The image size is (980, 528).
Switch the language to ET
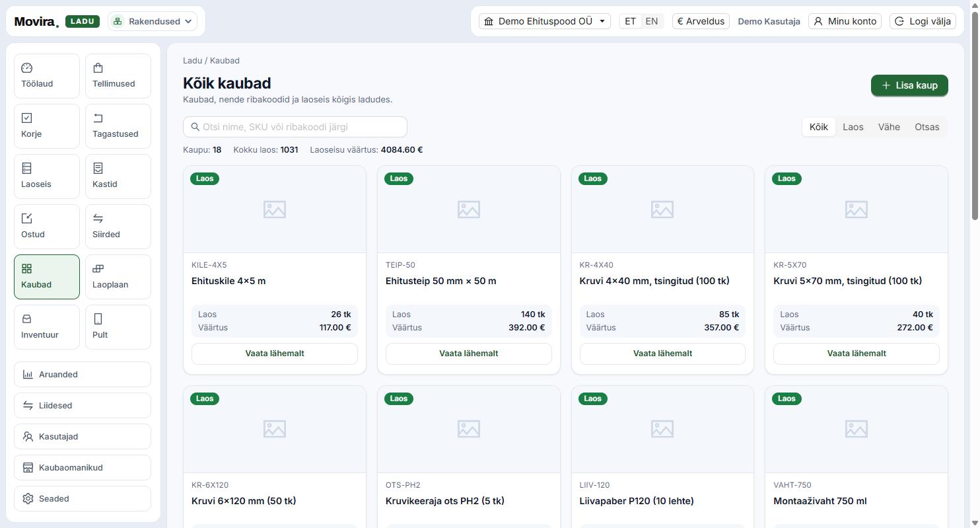pyautogui.click(x=630, y=21)
